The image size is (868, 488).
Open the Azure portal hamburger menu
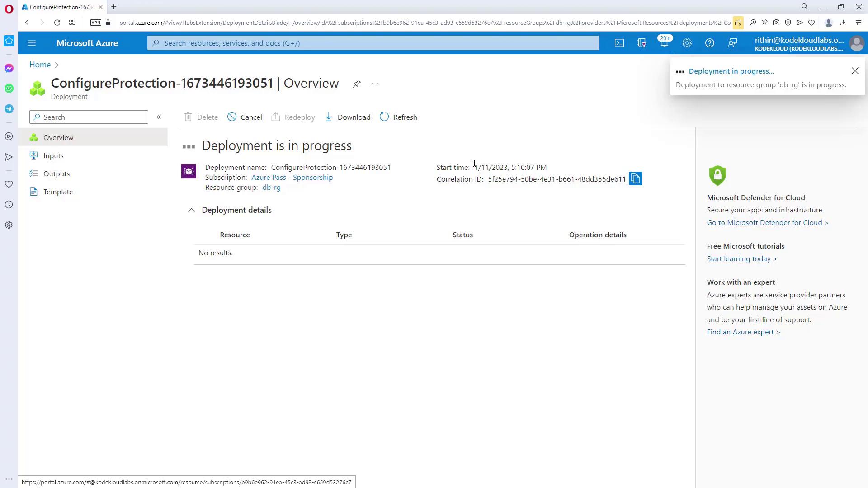pos(32,43)
